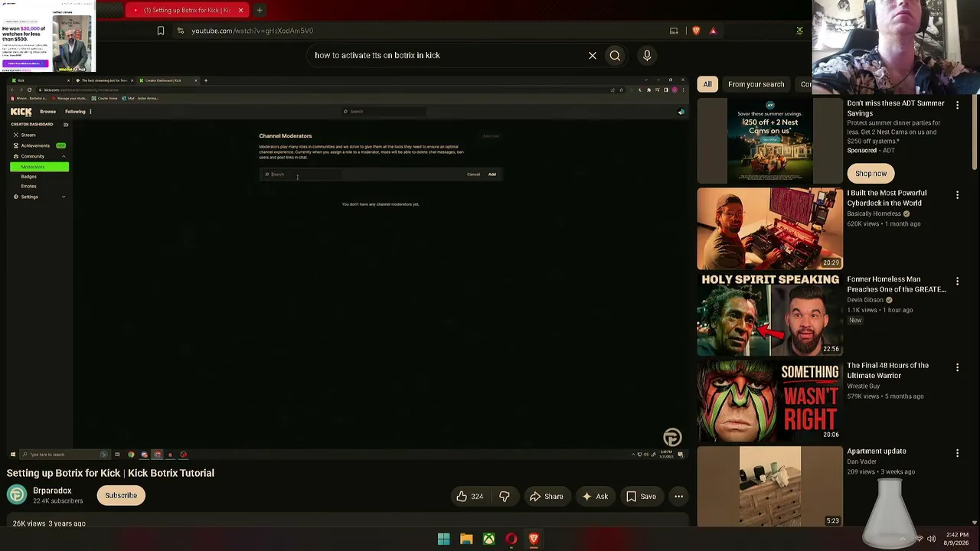
Task: Clear the YouTube search query with the X
Action: click(592, 55)
